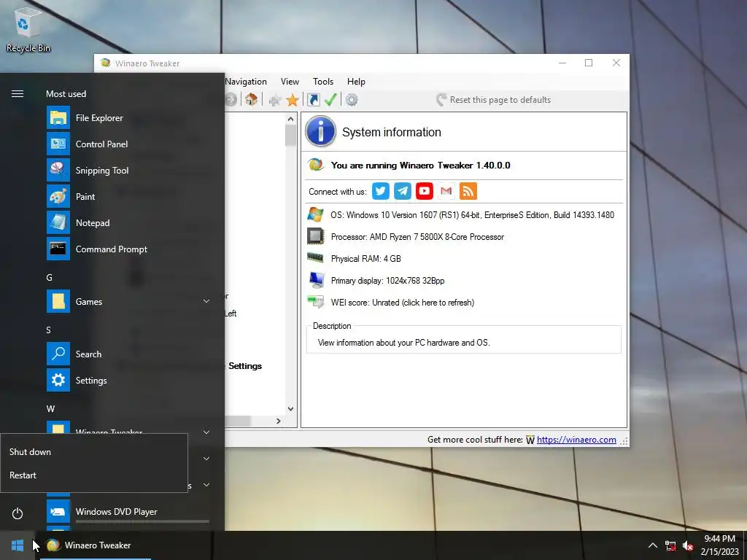Screen dimensions: 747x560
Task: Open the View menu
Action: point(290,82)
